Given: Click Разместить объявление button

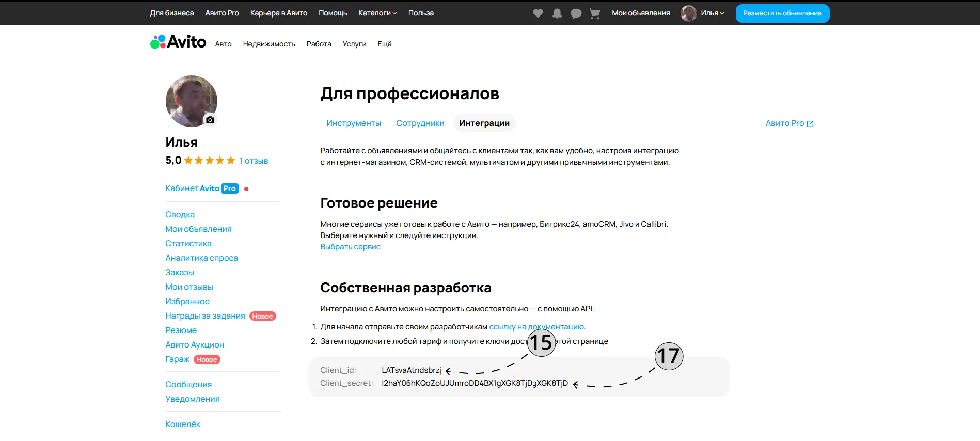Looking at the screenshot, I should (782, 13).
